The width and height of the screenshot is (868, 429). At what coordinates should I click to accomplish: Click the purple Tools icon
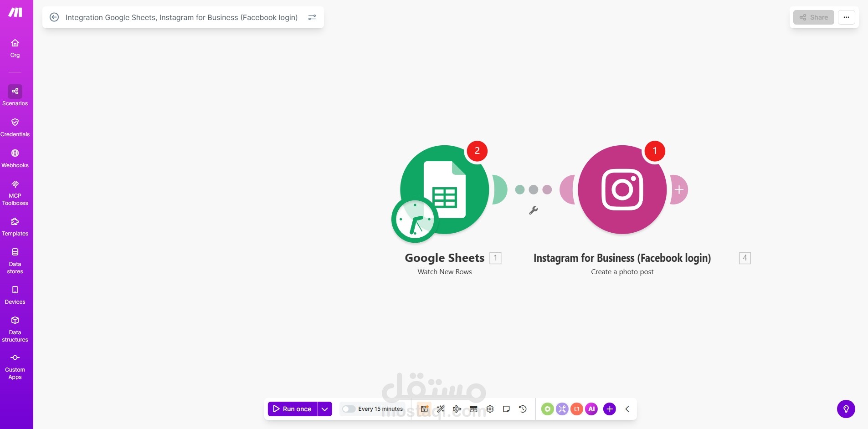coord(562,409)
